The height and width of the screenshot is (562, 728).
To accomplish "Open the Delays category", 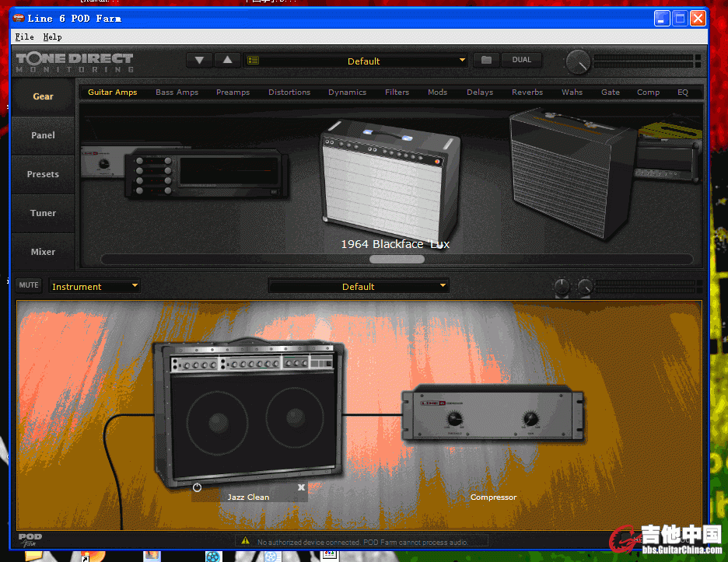I will coord(480,92).
